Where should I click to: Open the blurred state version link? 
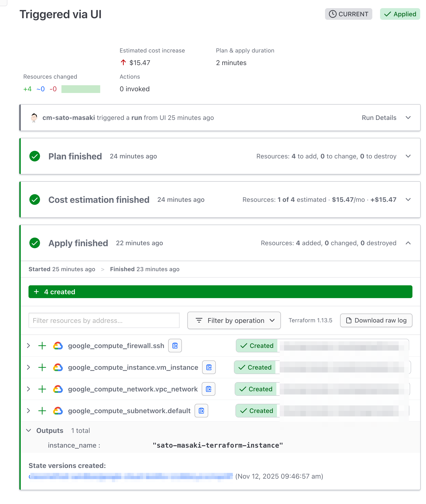(130, 476)
